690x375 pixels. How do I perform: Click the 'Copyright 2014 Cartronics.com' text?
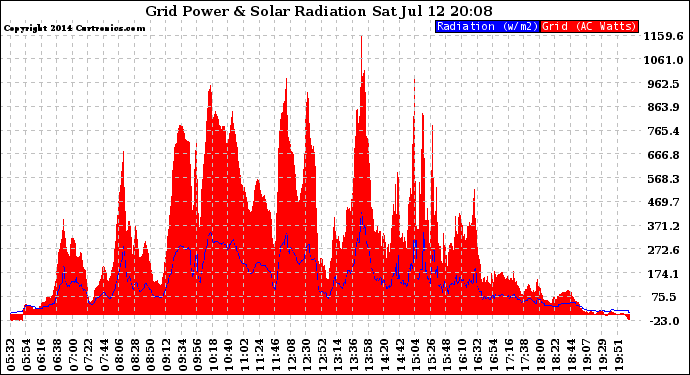point(74,28)
